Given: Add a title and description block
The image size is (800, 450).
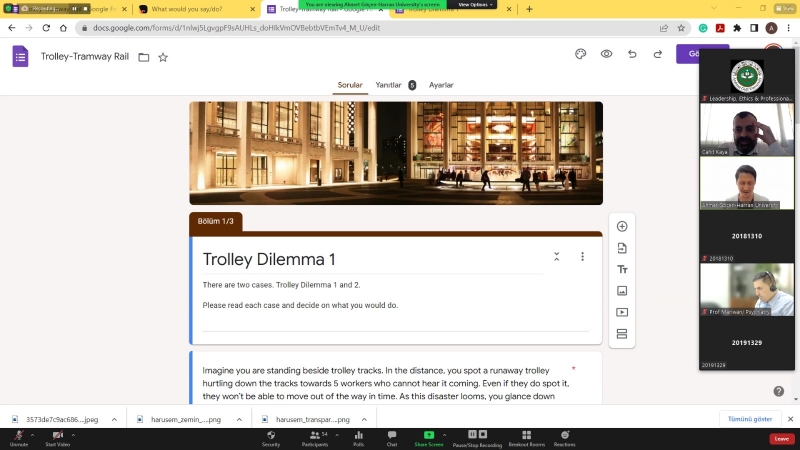Looking at the screenshot, I should pyautogui.click(x=622, y=270).
